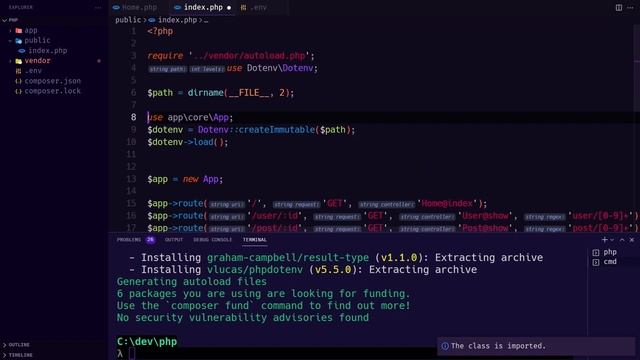This screenshot has height=360, width=640.
Task: Select the index.php editor tab
Action: click(203, 7)
